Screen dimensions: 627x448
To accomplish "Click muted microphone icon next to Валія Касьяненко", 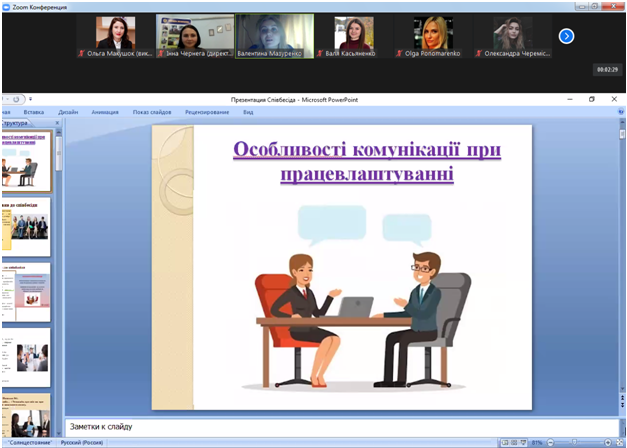I will (320, 53).
